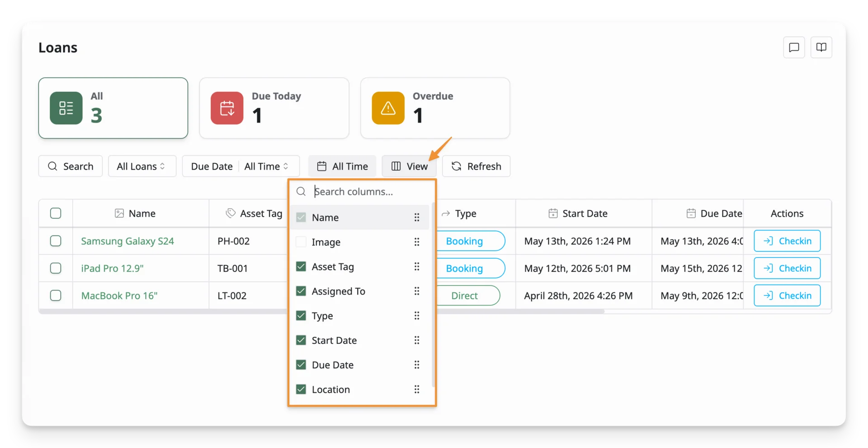Click the drag handle for Due Date
The height and width of the screenshot is (448, 868).
tap(417, 365)
